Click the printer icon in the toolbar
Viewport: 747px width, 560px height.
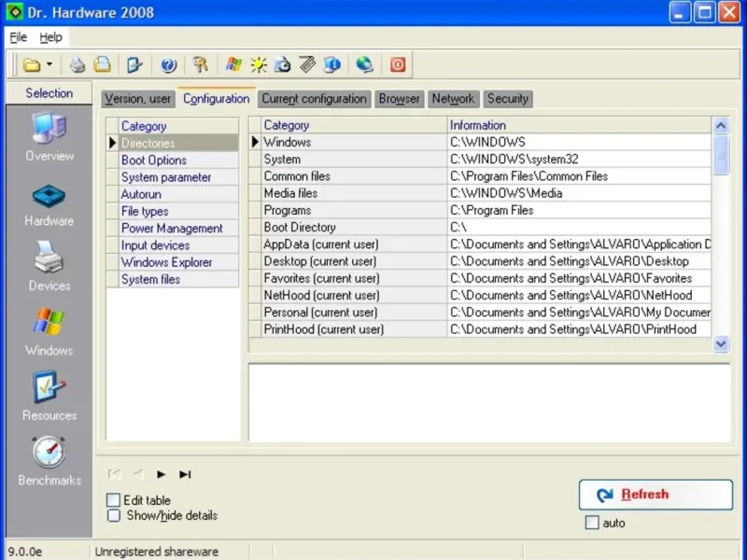pos(78,65)
